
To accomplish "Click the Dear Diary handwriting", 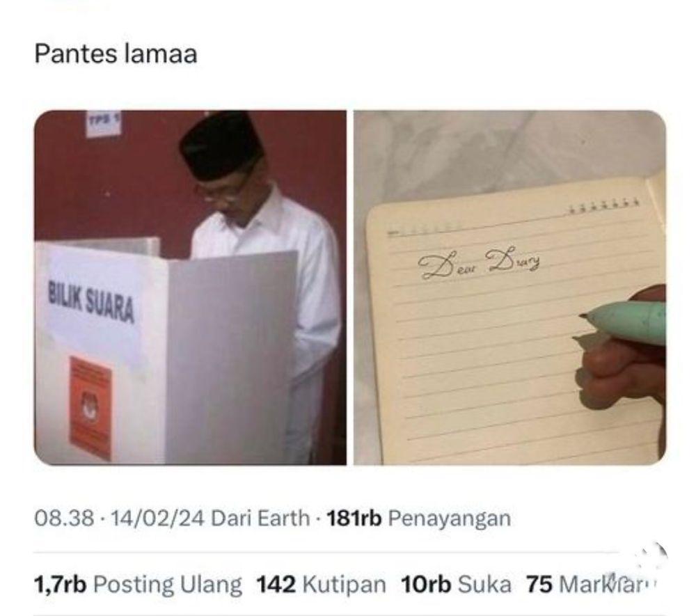I will (x=480, y=263).
